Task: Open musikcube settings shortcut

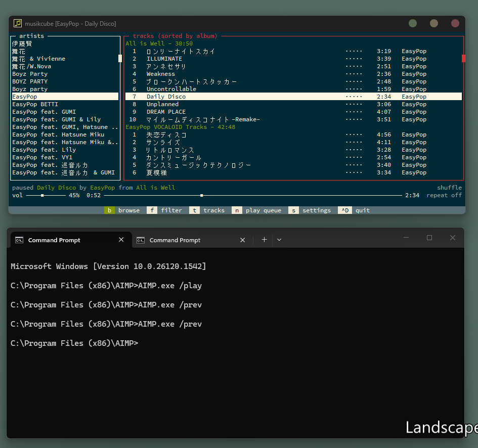Action: (310, 210)
